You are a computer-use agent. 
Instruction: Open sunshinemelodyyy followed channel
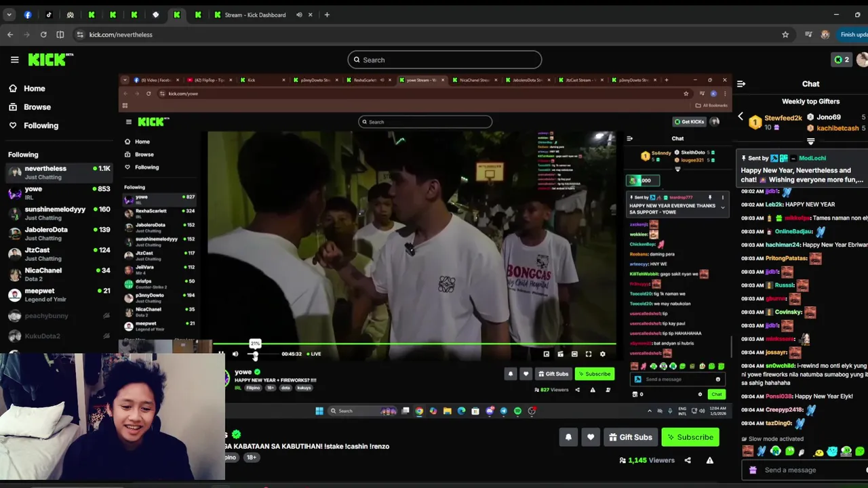(x=58, y=213)
